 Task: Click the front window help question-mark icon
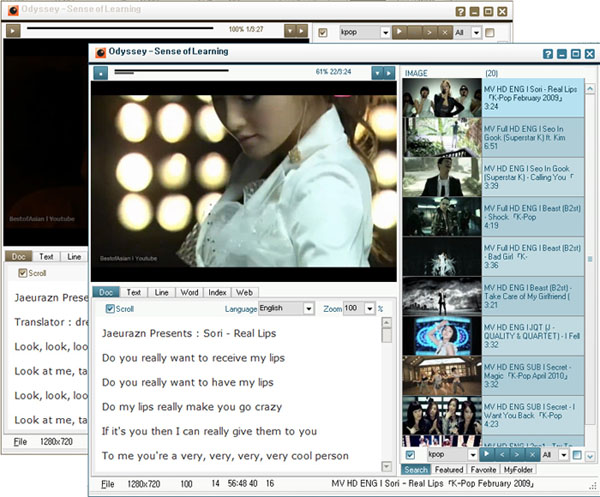point(548,54)
